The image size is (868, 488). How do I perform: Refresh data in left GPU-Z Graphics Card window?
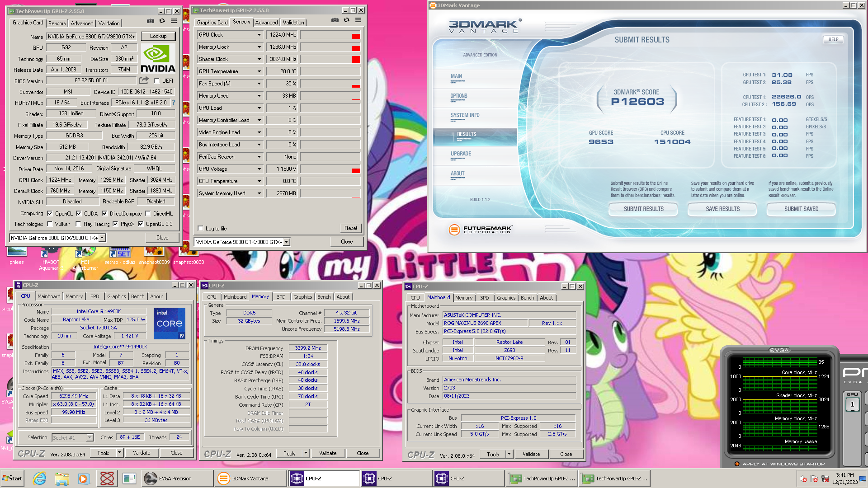(162, 21)
